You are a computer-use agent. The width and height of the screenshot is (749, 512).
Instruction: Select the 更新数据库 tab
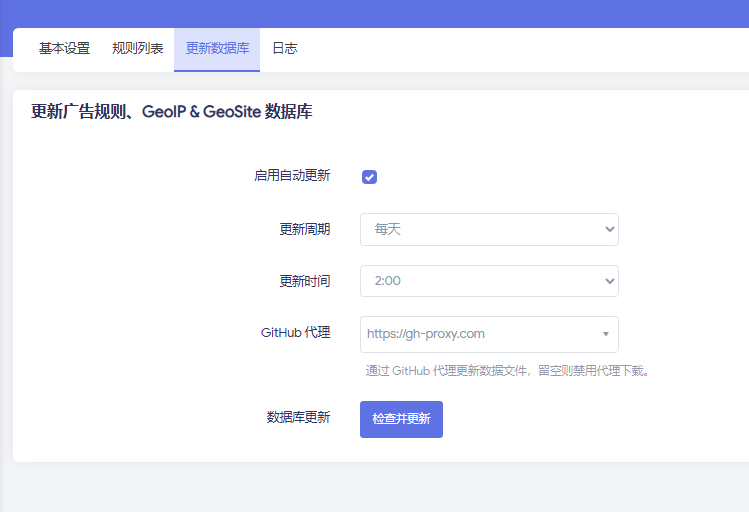coord(217,48)
